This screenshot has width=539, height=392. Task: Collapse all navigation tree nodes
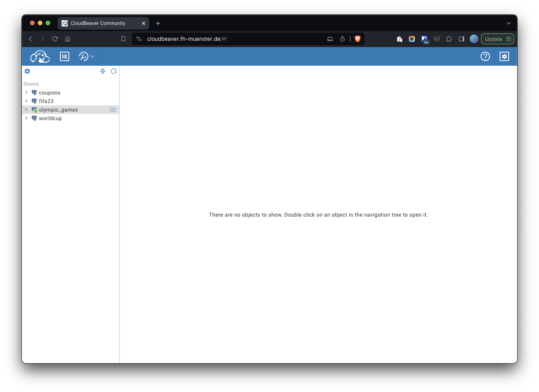click(103, 71)
